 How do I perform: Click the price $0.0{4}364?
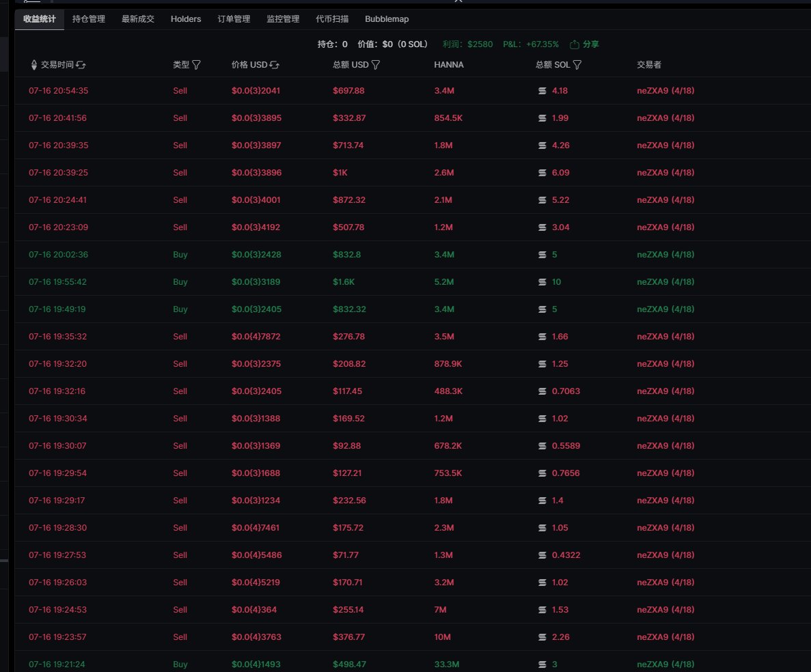click(254, 609)
